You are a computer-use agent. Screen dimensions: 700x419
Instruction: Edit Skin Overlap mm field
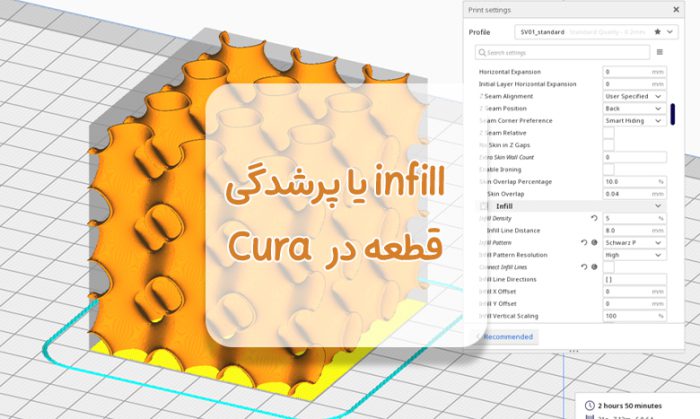click(634, 194)
